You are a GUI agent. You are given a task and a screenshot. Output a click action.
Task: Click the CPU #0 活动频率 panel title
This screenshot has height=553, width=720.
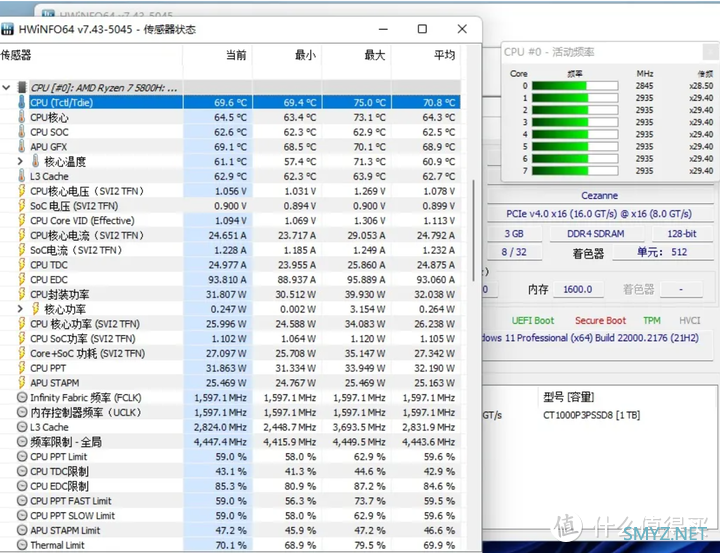tap(549, 52)
